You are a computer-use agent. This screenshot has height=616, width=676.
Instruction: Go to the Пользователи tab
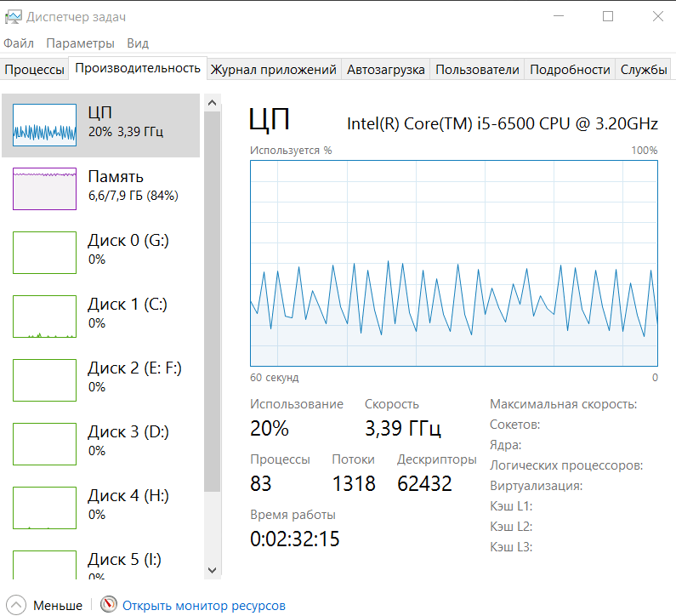click(x=477, y=70)
